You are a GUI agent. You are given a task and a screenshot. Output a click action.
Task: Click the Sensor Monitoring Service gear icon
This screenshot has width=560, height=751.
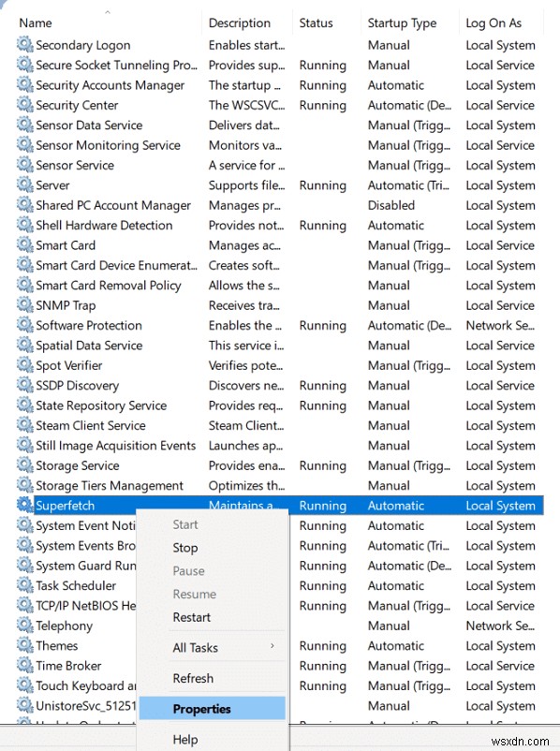[25, 144]
